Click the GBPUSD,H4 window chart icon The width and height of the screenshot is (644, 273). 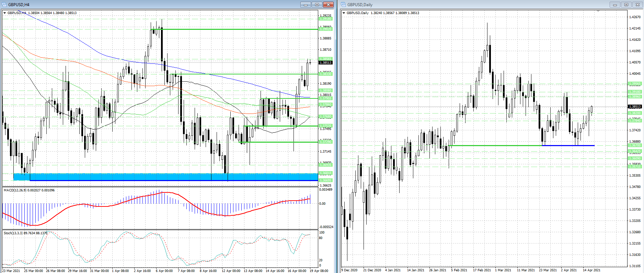tap(4, 4)
